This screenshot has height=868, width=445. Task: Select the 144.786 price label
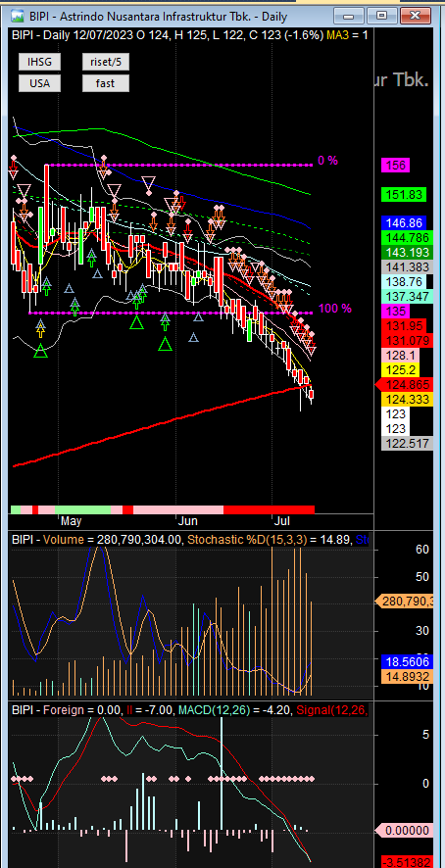click(407, 238)
